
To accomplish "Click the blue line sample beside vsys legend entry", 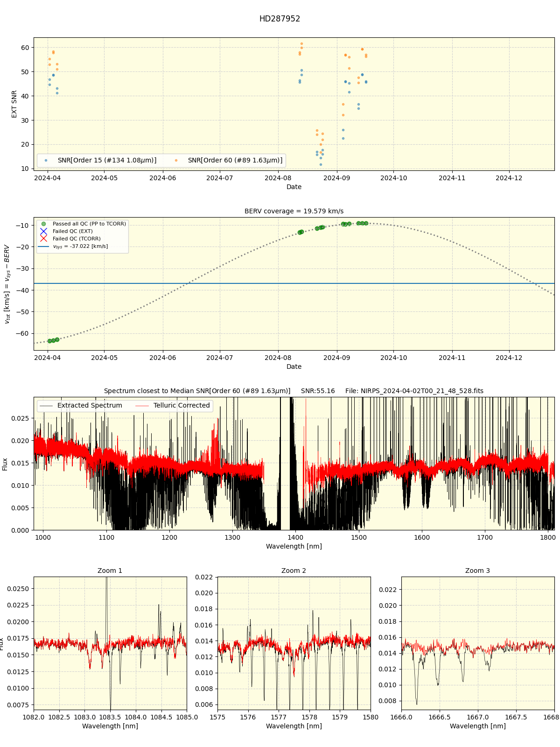I will coord(44,246).
